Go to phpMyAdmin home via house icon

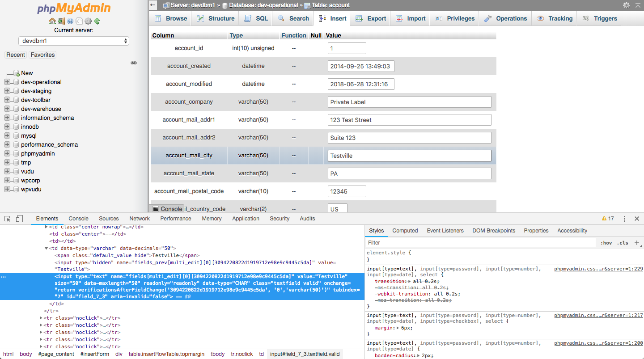click(52, 21)
